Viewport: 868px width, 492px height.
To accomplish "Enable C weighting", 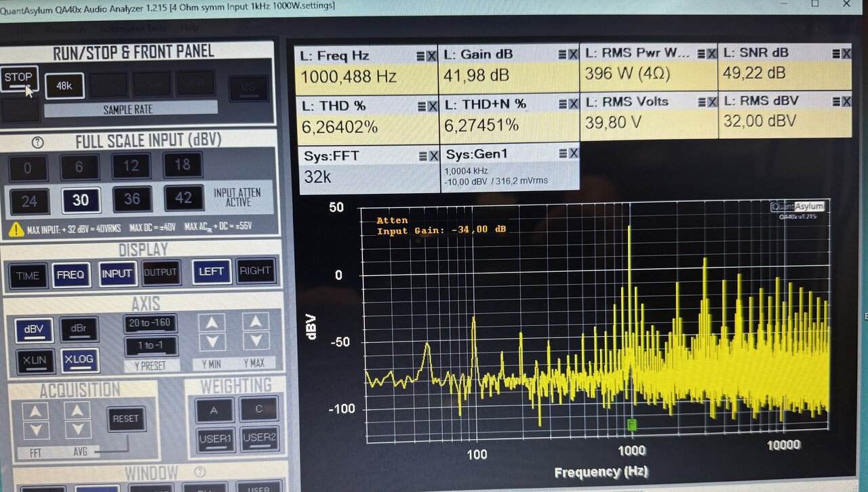I will click(258, 409).
